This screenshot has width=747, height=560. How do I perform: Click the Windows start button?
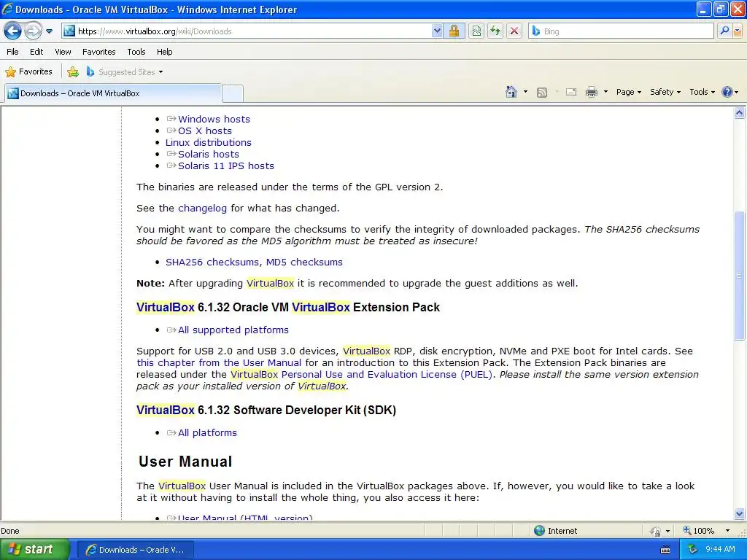[x=35, y=550]
